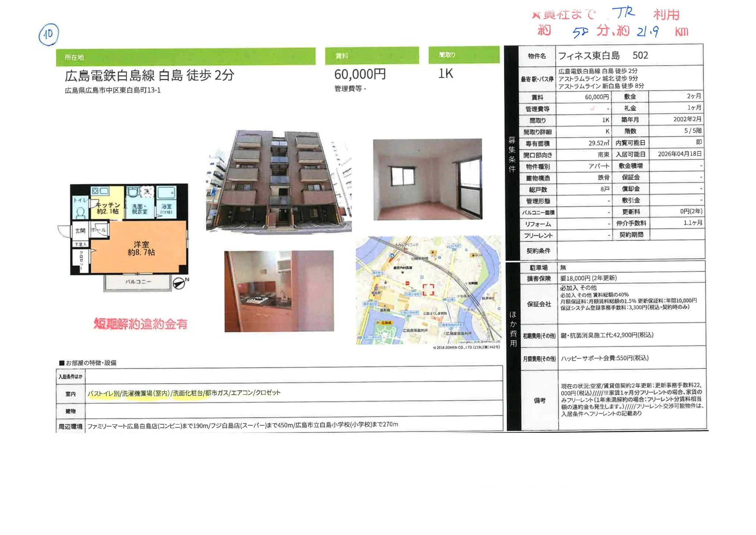Click the kitchen photo thumbnail
Screen dimensions: 756x535
click(279, 291)
